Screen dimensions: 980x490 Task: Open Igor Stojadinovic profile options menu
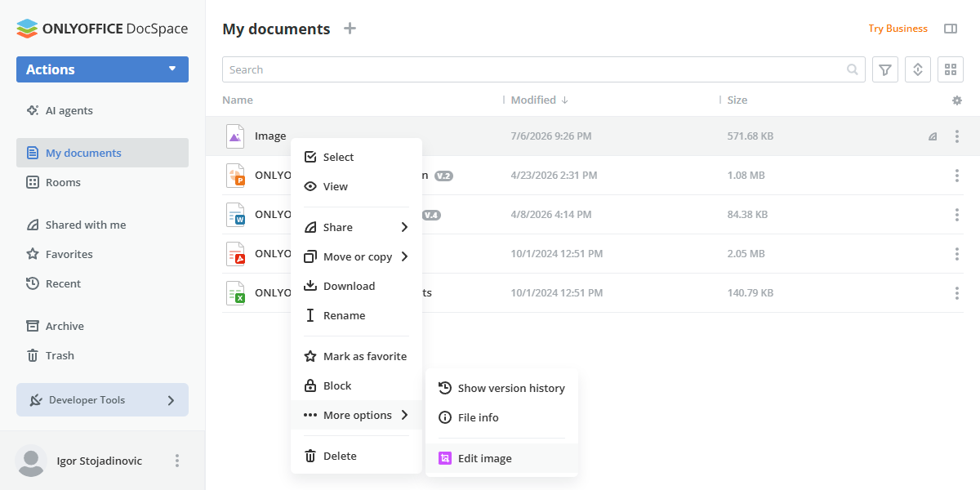click(177, 461)
